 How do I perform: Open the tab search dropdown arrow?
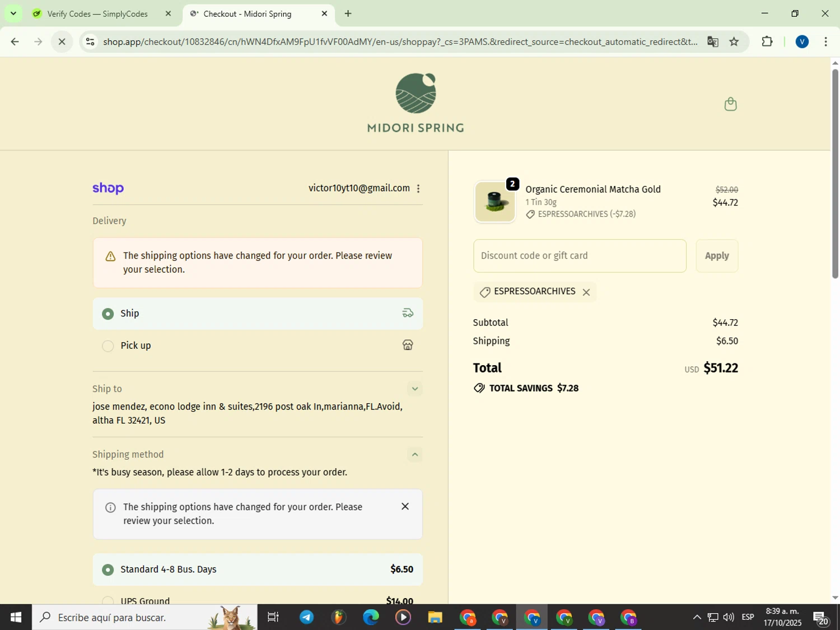tap(13, 13)
